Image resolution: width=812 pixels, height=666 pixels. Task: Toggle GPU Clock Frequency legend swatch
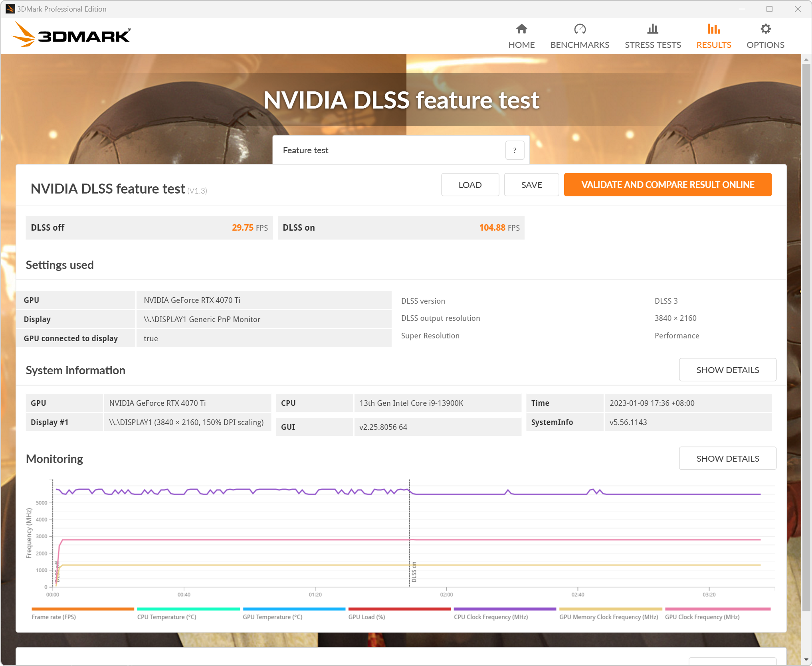tap(717, 609)
